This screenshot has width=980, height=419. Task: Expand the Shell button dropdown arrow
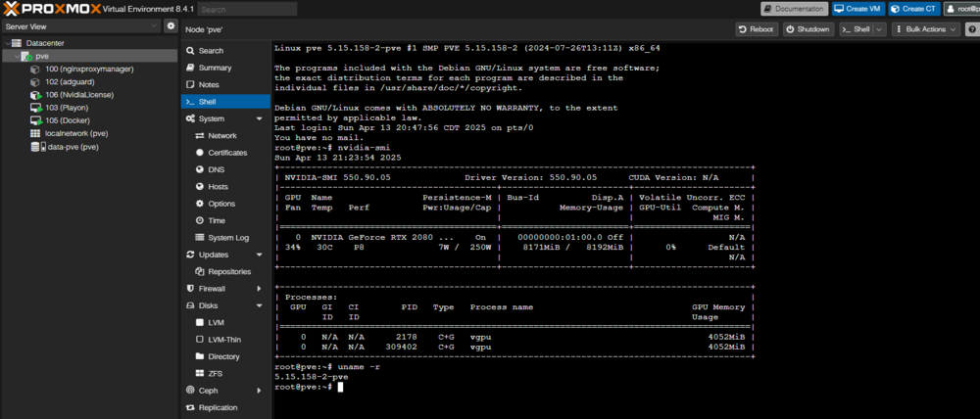[x=880, y=29]
